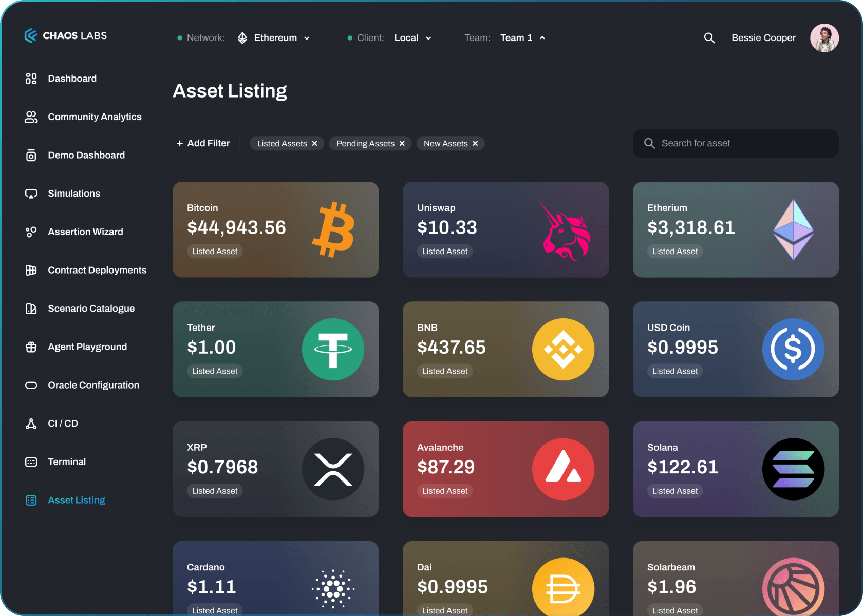Click the Cardano price $1.11
Image resolution: width=863 pixels, height=616 pixels.
point(211,587)
